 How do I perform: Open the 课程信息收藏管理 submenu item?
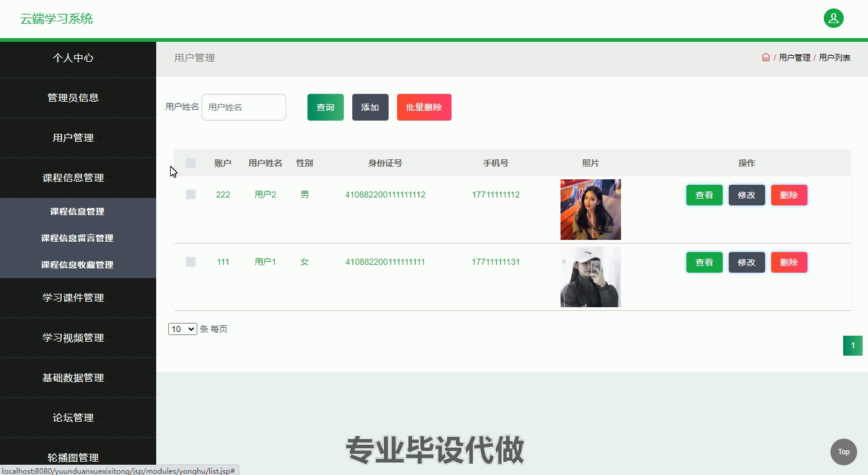(x=77, y=265)
